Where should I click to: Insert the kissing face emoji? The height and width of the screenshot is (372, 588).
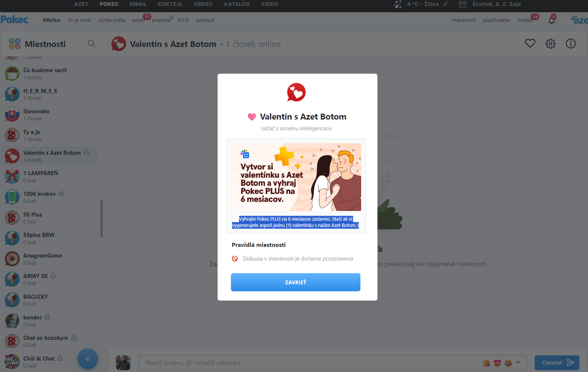coord(486,363)
